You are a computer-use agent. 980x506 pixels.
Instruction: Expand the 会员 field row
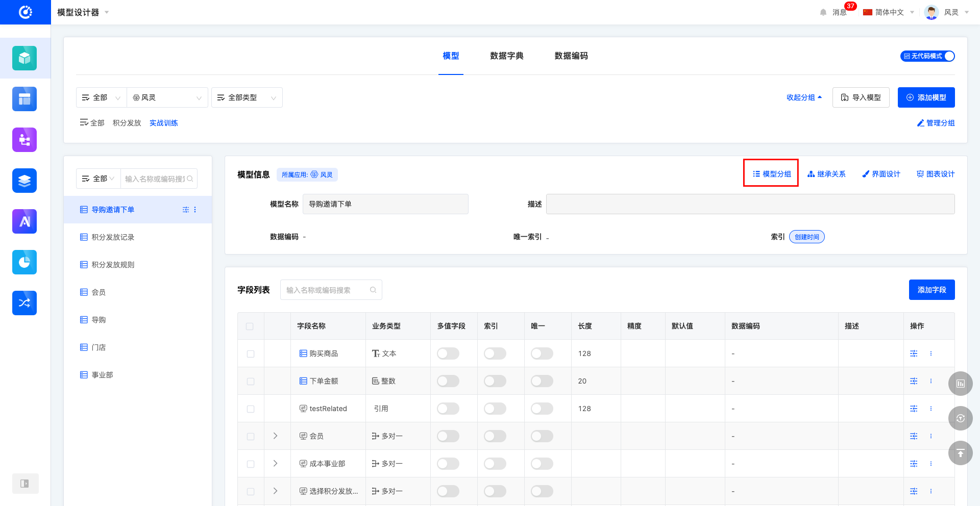pos(275,436)
